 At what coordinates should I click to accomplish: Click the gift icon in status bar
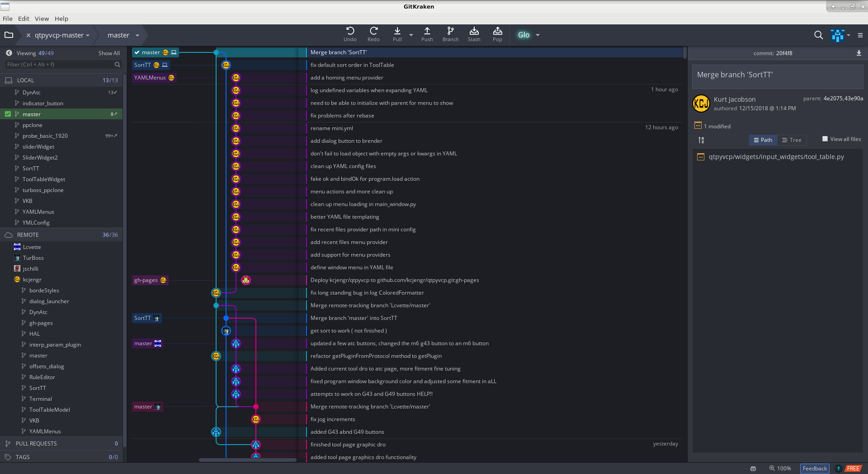[x=753, y=468]
